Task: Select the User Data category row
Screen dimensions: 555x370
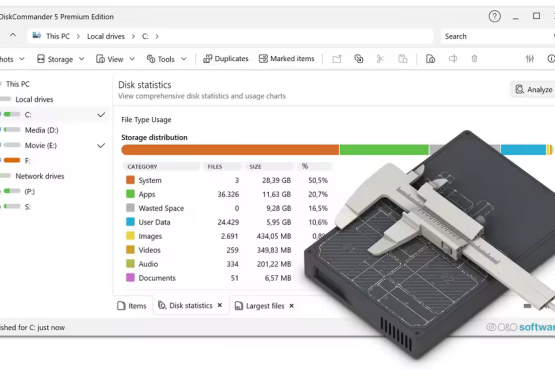Action: 227,222
